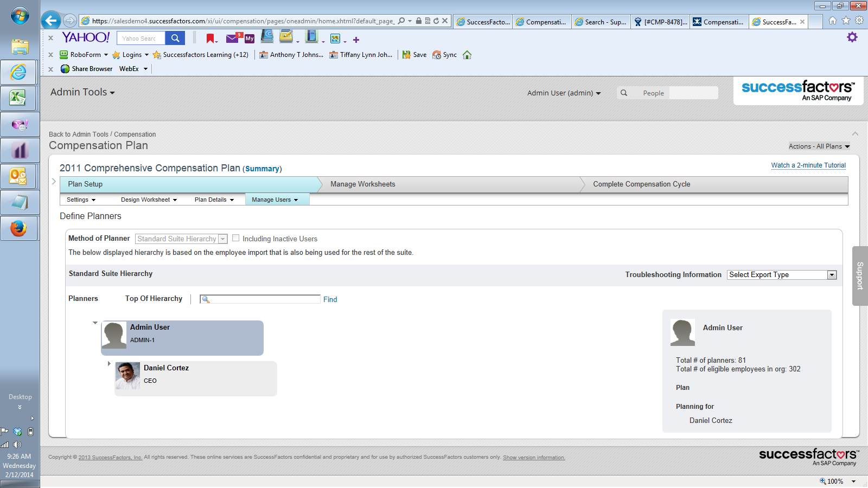Click the planner search input field
Image resolution: width=868 pixels, height=488 pixels.
[260, 299]
